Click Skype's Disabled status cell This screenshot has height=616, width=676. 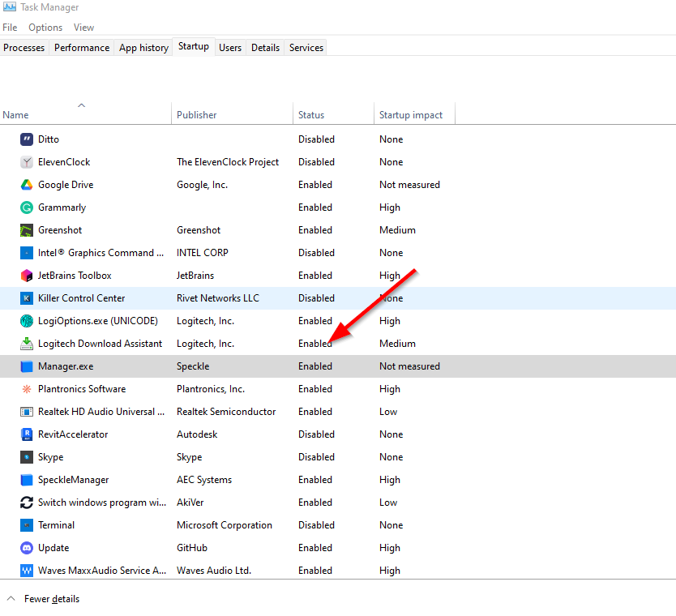click(316, 457)
